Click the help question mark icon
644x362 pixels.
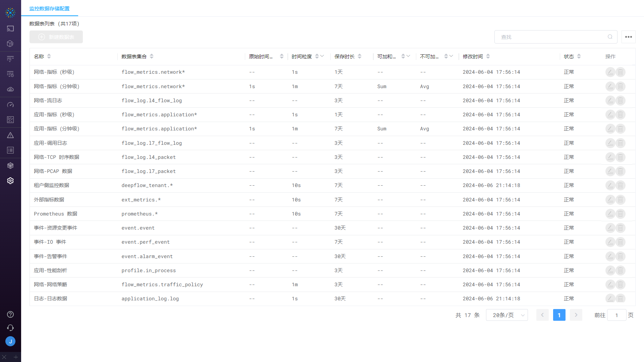click(10, 314)
